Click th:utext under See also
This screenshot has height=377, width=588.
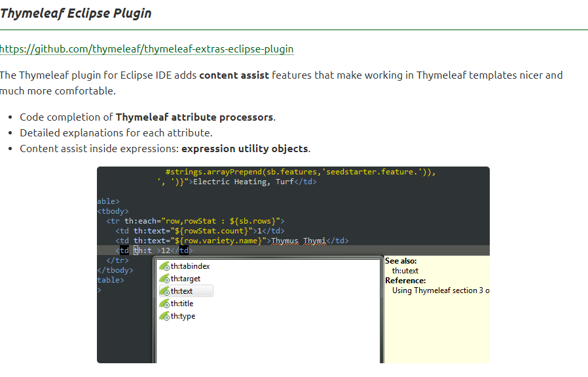click(405, 271)
